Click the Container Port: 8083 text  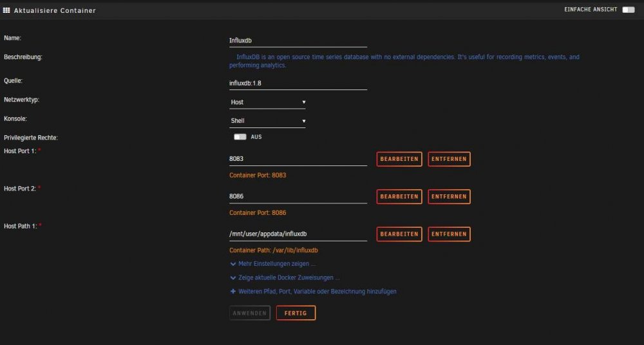258,175
